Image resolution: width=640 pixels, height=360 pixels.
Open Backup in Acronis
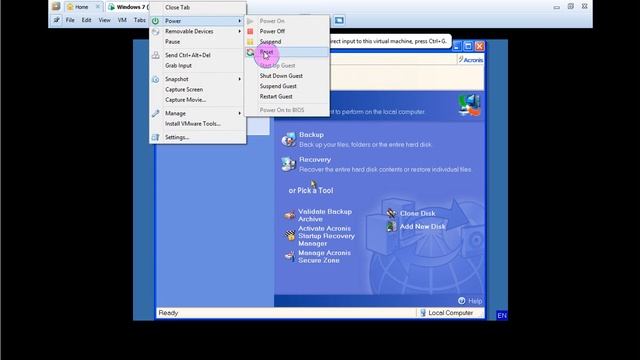click(311, 135)
